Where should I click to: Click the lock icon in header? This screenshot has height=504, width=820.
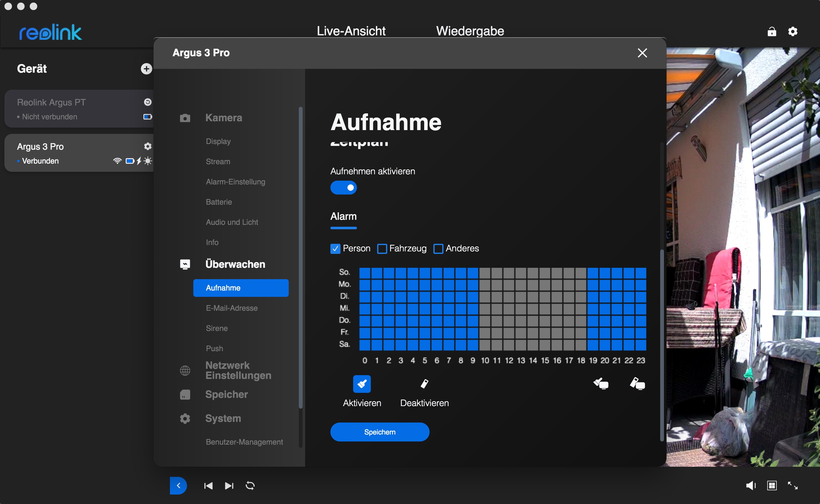(x=772, y=32)
